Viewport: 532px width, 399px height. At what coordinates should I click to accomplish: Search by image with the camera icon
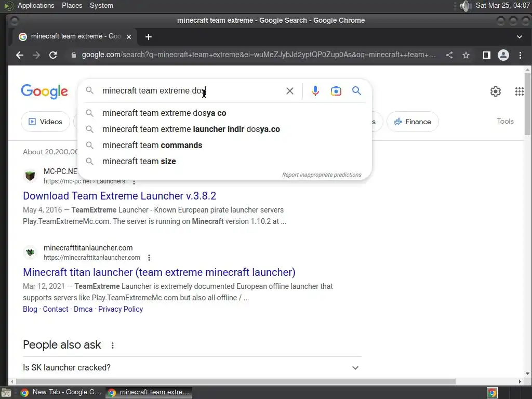pos(336,91)
